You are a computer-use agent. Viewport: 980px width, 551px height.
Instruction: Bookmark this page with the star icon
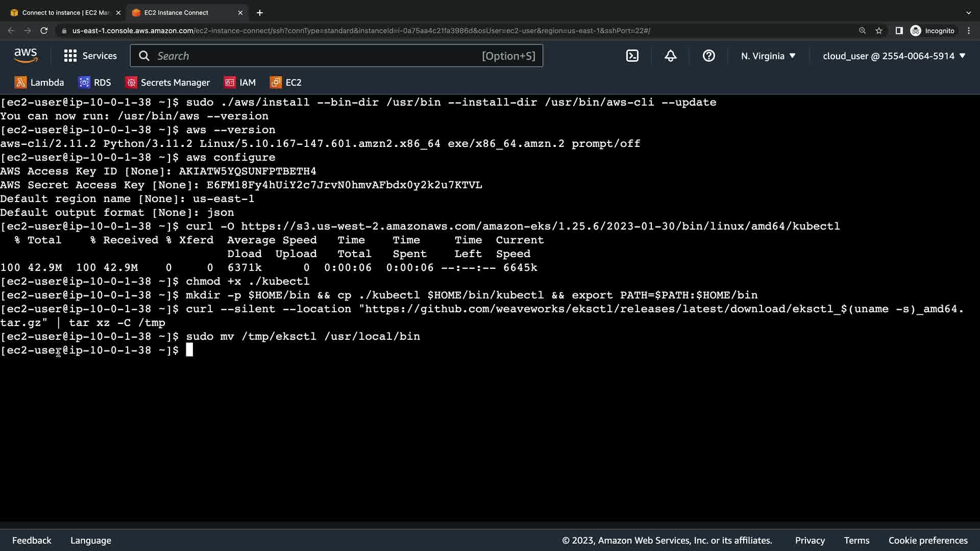pos(879,31)
